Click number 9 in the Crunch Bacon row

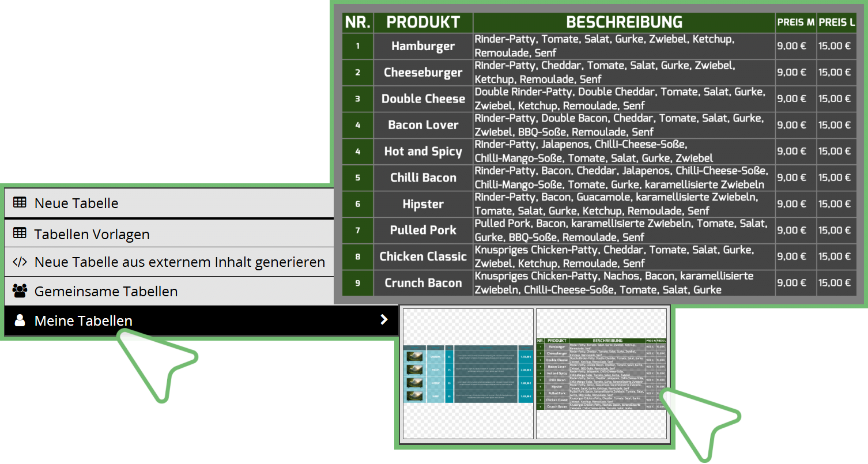(358, 283)
